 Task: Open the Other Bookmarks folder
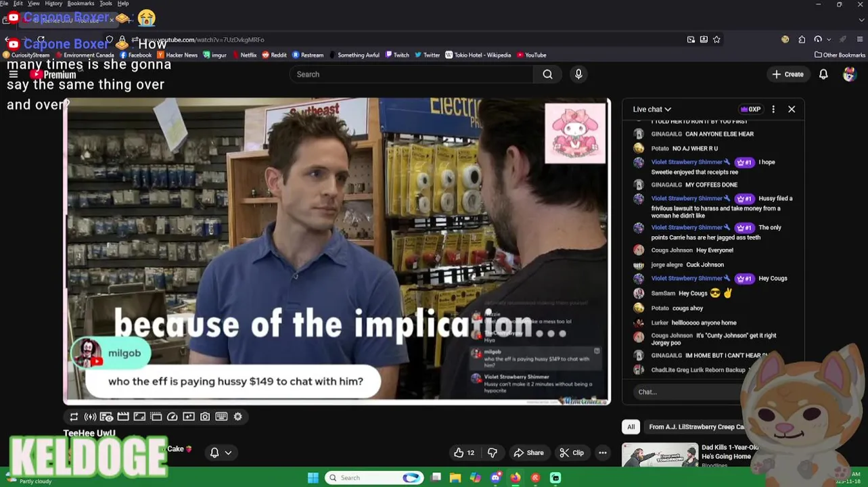click(840, 55)
